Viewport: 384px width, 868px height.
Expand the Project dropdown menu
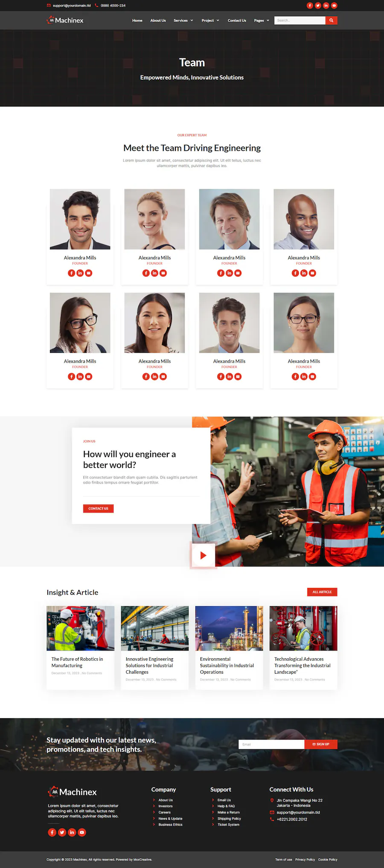point(210,21)
